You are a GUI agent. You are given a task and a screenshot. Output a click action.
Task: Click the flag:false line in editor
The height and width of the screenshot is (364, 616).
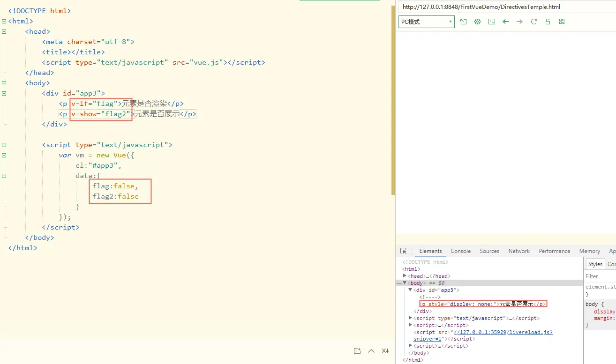tap(115, 186)
